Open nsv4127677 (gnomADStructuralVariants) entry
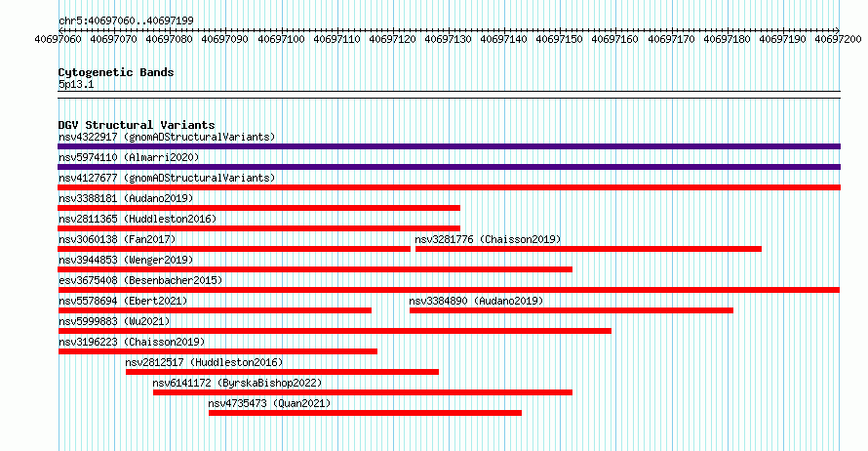 tap(167, 178)
